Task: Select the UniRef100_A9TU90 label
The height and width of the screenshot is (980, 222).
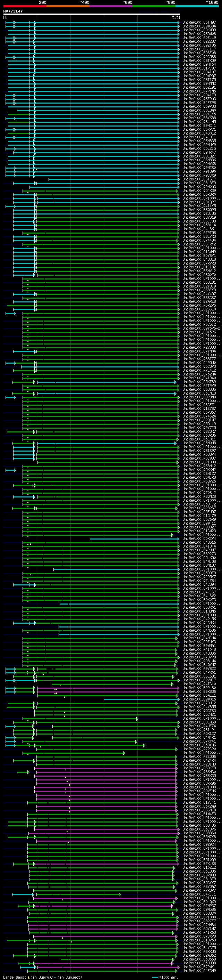Action: click(199, 172)
